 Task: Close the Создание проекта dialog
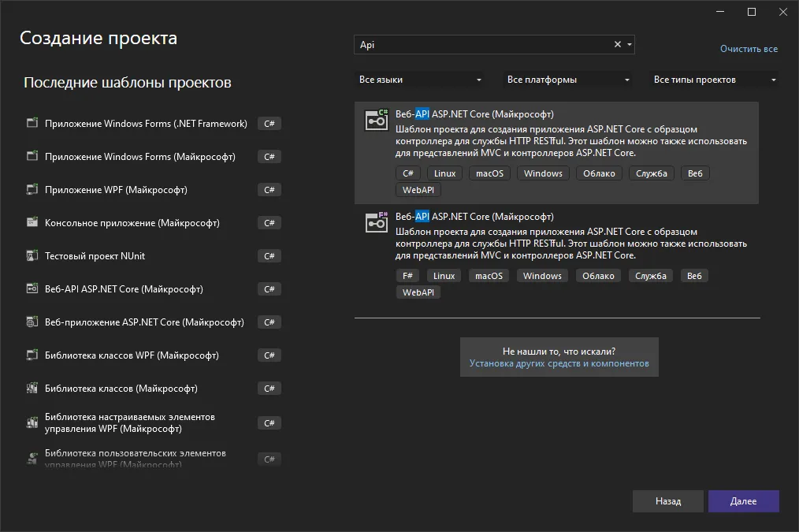tap(783, 12)
